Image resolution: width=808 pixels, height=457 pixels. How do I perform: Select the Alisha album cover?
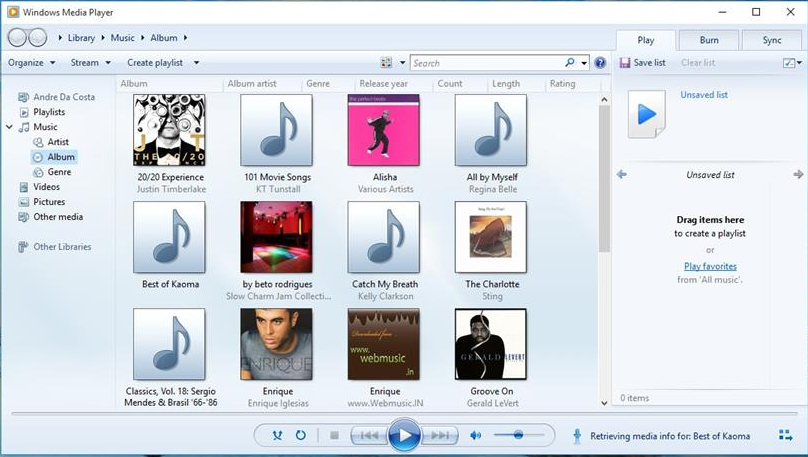click(383, 130)
